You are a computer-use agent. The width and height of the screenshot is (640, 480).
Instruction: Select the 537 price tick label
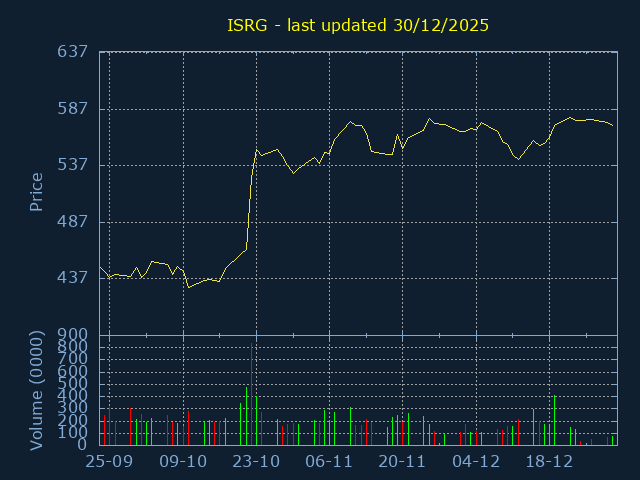coord(74,164)
